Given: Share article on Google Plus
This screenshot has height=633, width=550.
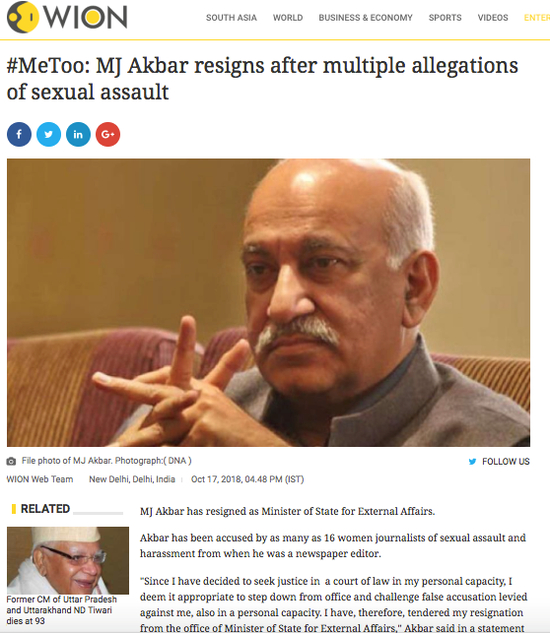Looking at the screenshot, I should point(108,134).
